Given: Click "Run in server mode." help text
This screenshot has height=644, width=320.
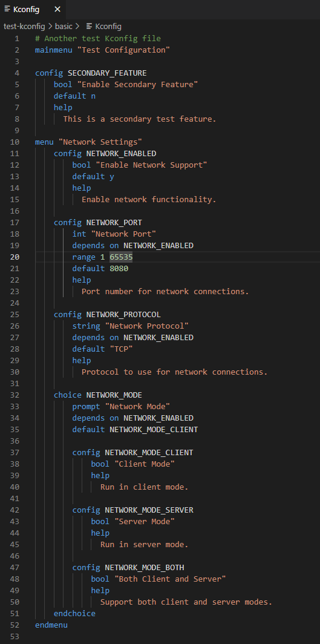Looking at the screenshot, I should pyautogui.click(x=145, y=545).
